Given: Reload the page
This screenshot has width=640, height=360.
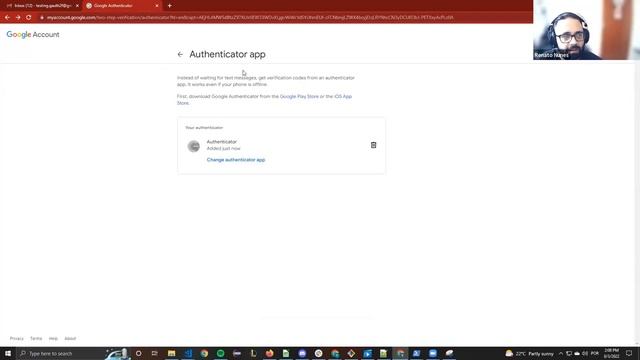Looking at the screenshot, I should tap(29, 18).
